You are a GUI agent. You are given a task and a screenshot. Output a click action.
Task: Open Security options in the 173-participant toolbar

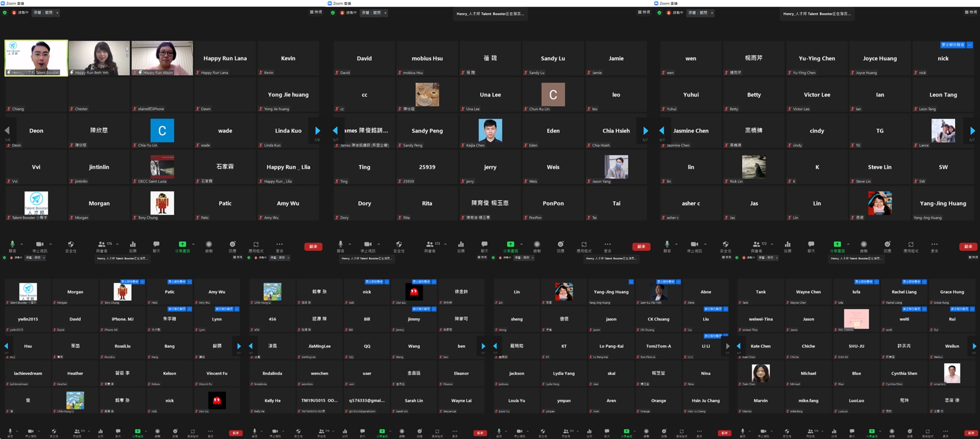(x=399, y=244)
